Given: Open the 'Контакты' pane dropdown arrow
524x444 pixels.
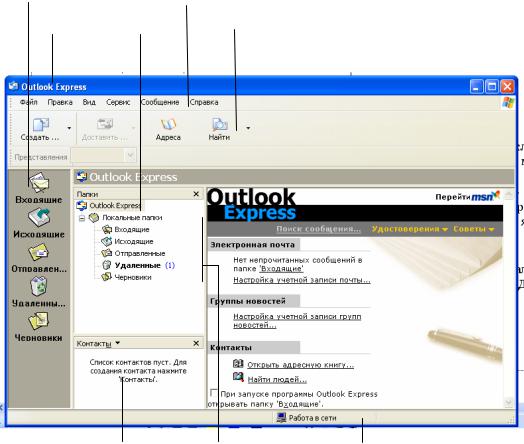Looking at the screenshot, I should click(118, 343).
